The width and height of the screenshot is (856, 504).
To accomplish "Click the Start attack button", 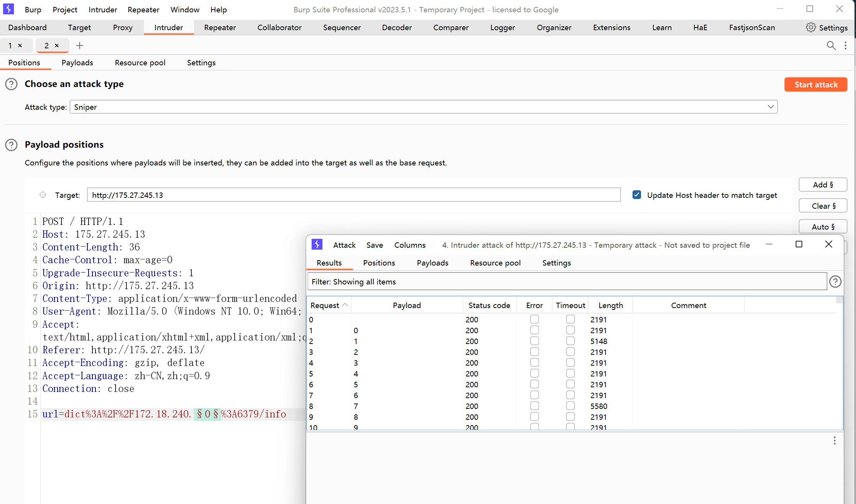I will [815, 85].
